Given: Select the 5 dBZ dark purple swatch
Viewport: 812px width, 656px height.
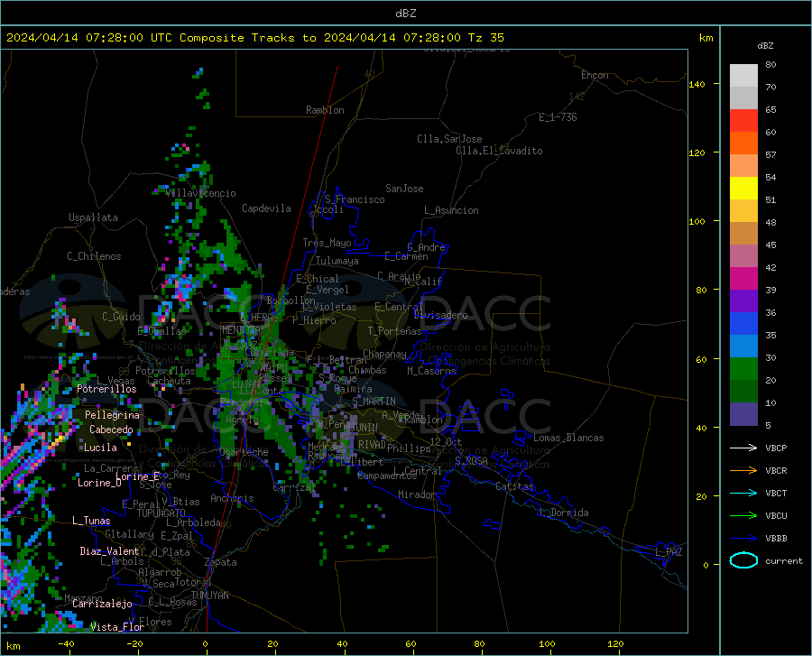Looking at the screenshot, I should point(743,414).
